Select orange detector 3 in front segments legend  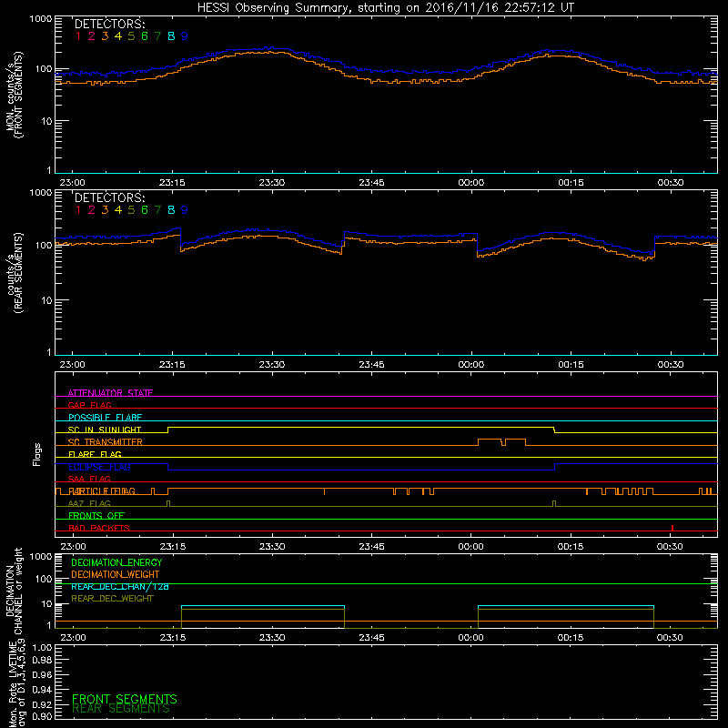coord(105,36)
